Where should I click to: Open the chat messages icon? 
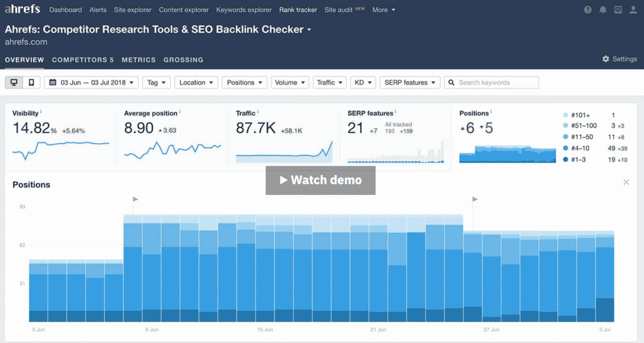618,10
